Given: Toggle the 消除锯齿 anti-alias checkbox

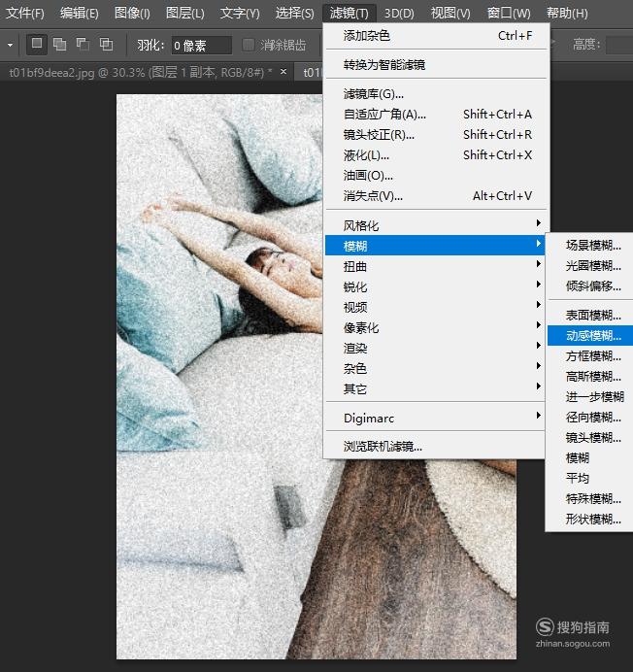Looking at the screenshot, I should coord(249,45).
